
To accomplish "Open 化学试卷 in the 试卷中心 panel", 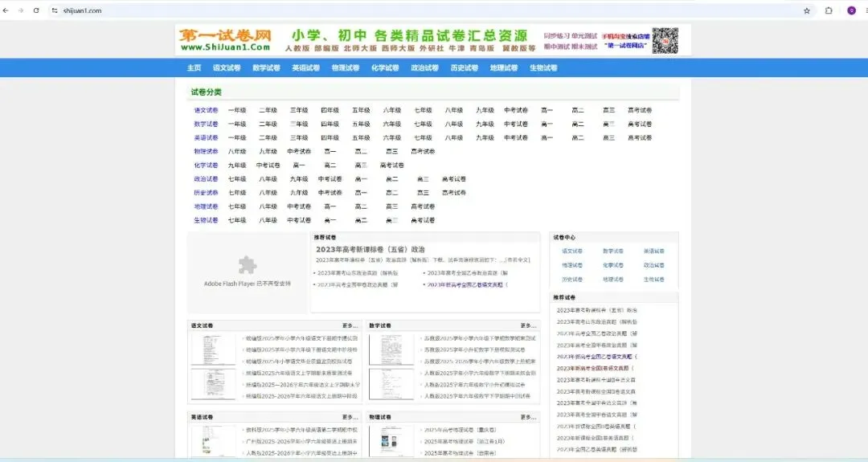I will (x=613, y=266).
